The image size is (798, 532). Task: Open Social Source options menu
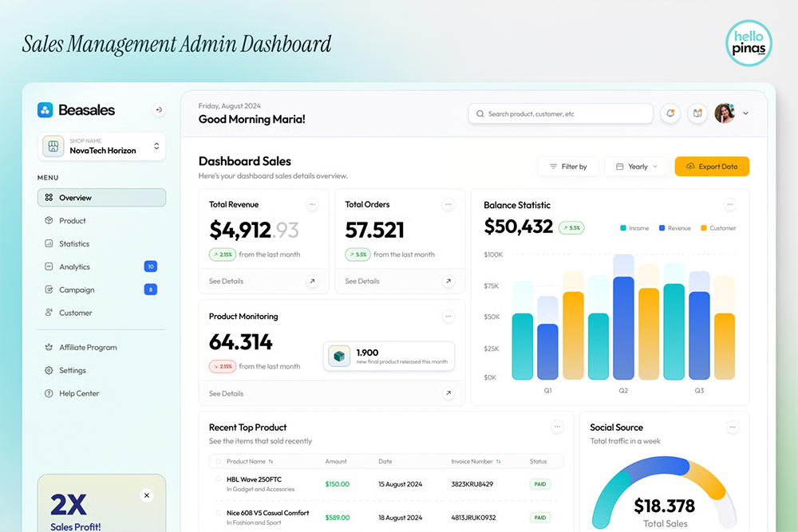pos(733,428)
